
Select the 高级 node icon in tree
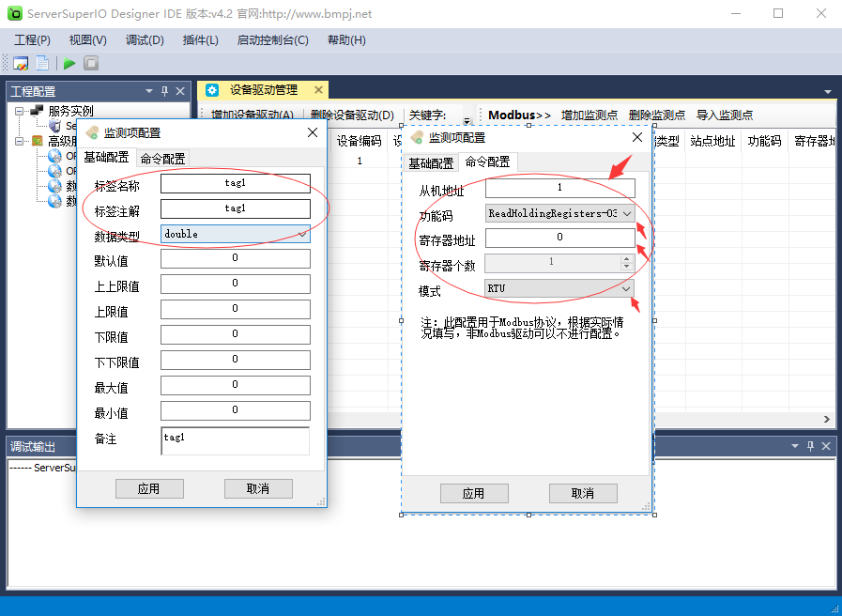[37, 141]
